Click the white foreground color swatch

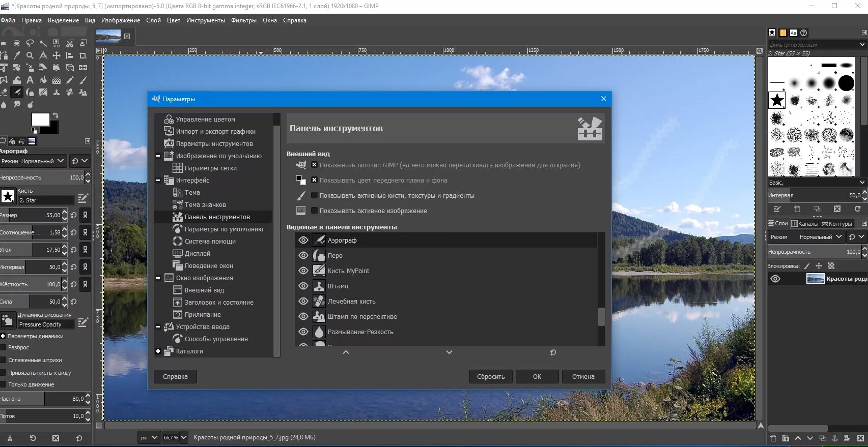tap(41, 120)
